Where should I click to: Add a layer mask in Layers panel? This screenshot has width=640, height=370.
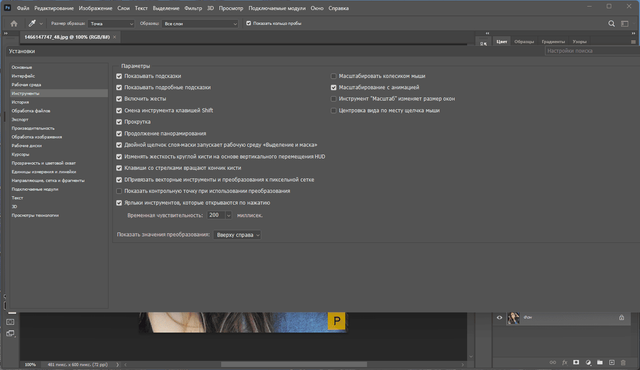[x=576, y=362]
